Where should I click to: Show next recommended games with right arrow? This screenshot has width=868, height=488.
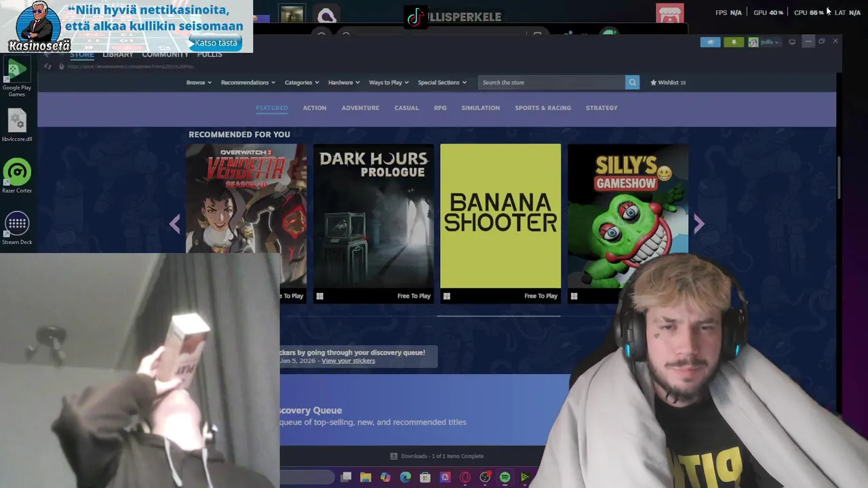[x=699, y=224]
